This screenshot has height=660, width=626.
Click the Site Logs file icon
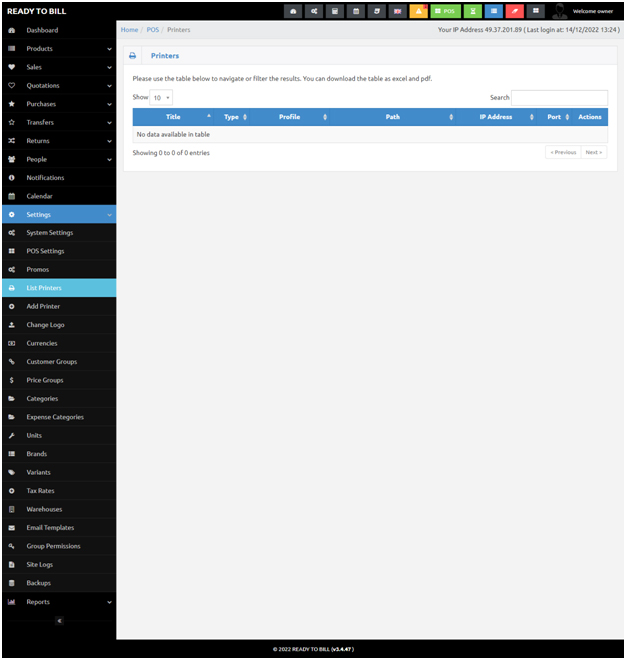point(12,565)
